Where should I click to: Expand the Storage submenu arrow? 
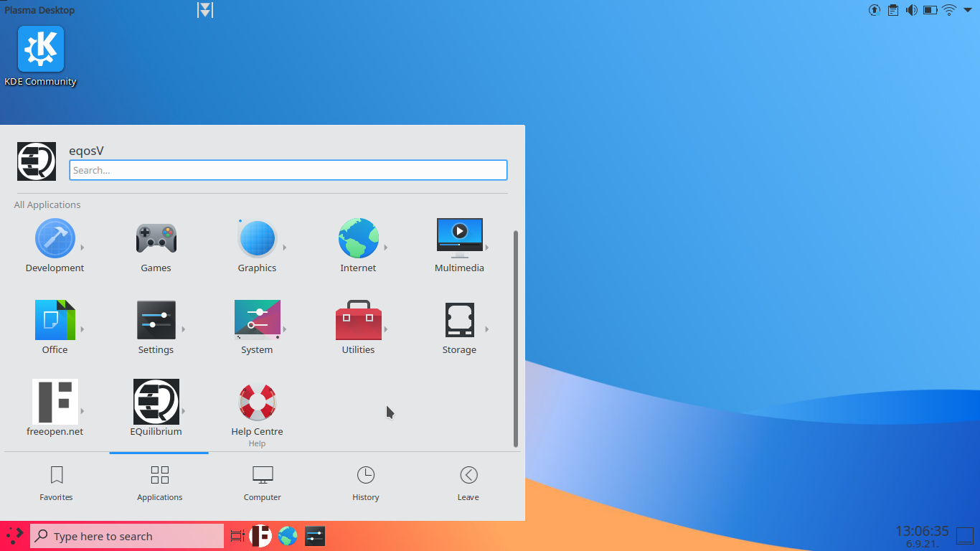[487, 329]
